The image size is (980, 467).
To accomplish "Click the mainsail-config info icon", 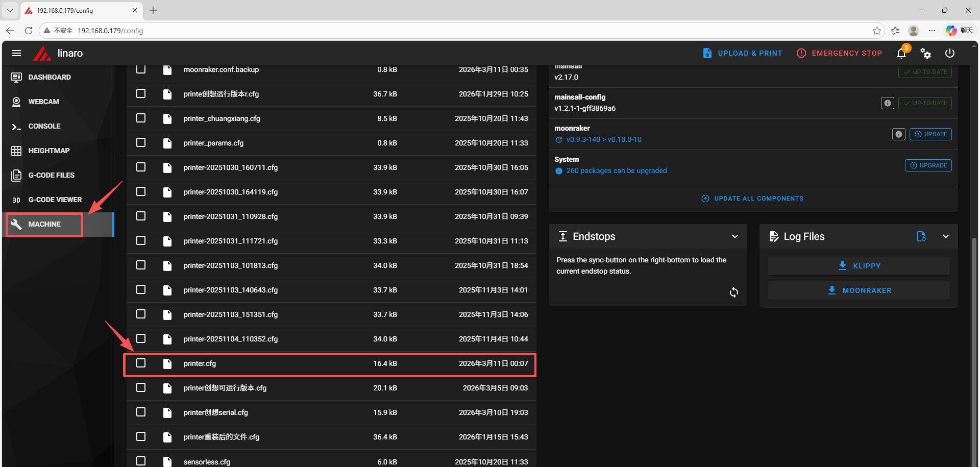I will coord(887,103).
